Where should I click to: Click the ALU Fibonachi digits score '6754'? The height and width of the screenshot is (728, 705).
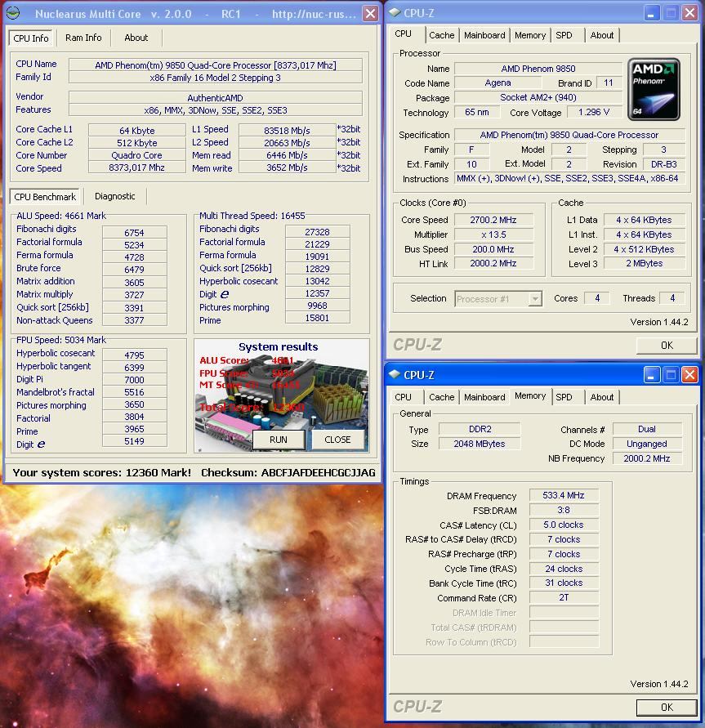(134, 233)
